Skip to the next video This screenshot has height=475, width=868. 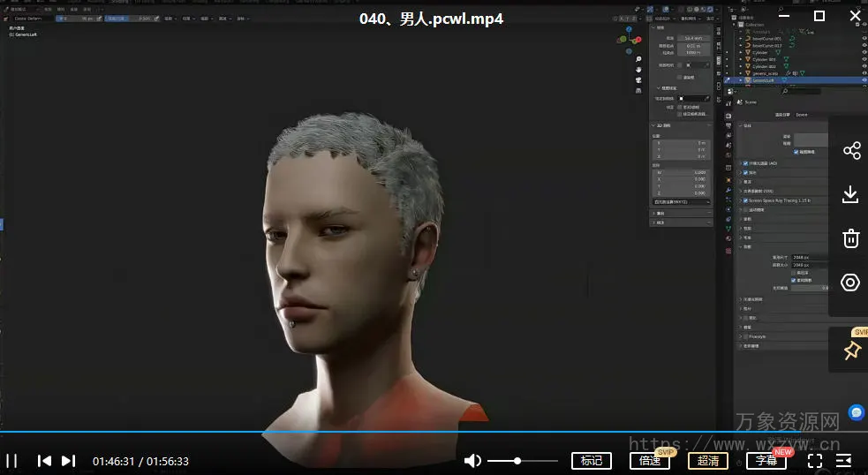(x=68, y=461)
